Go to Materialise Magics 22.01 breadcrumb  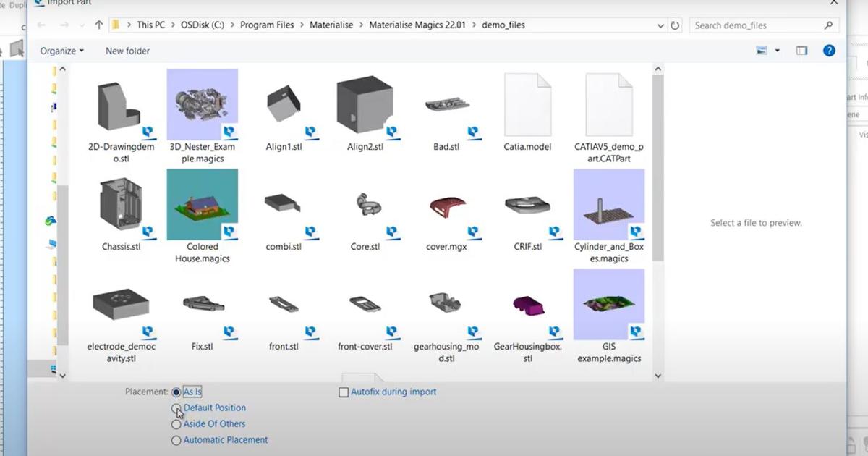[417, 25]
